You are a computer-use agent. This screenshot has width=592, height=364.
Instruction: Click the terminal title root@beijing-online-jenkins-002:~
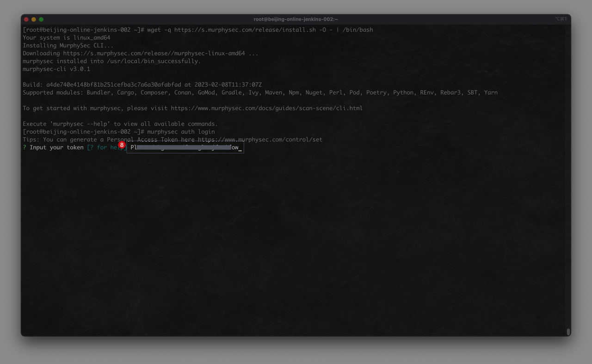[x=296, y=19]
